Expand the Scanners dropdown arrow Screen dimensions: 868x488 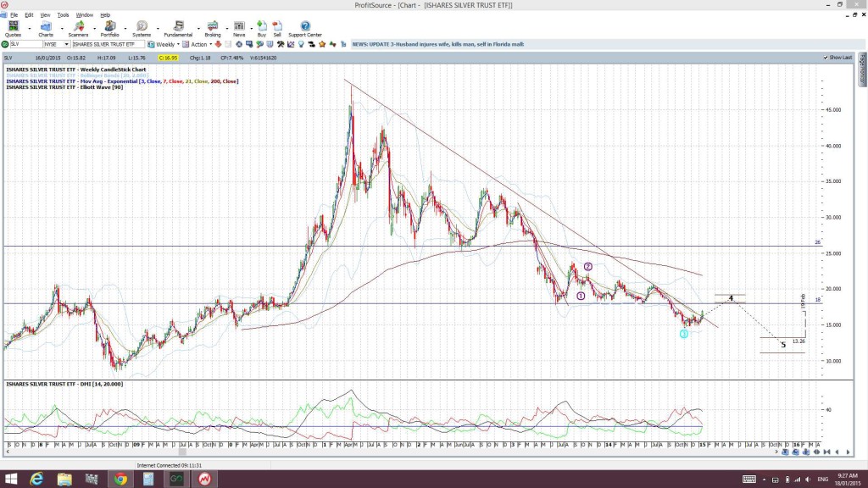coord(94,28)
